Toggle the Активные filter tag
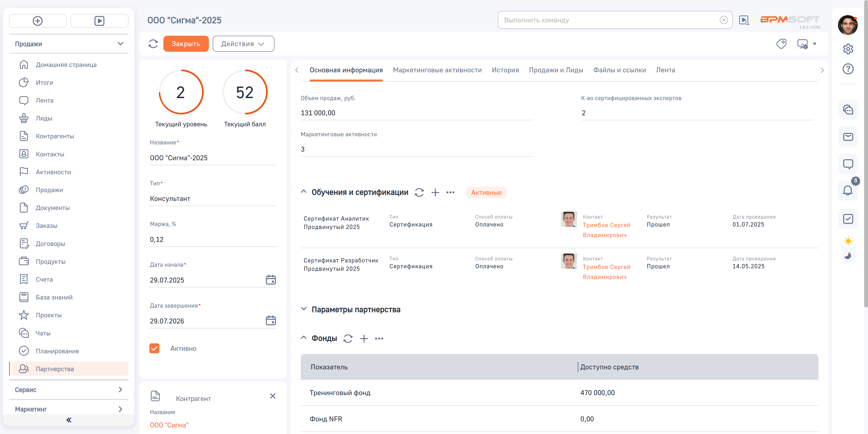 coord(486,193)
